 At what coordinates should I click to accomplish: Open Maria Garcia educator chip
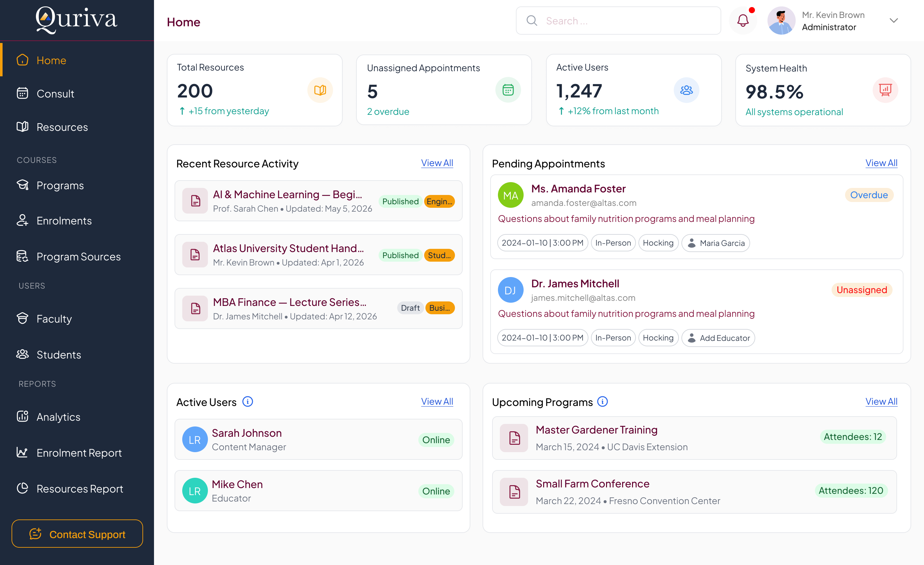(715, 243)
